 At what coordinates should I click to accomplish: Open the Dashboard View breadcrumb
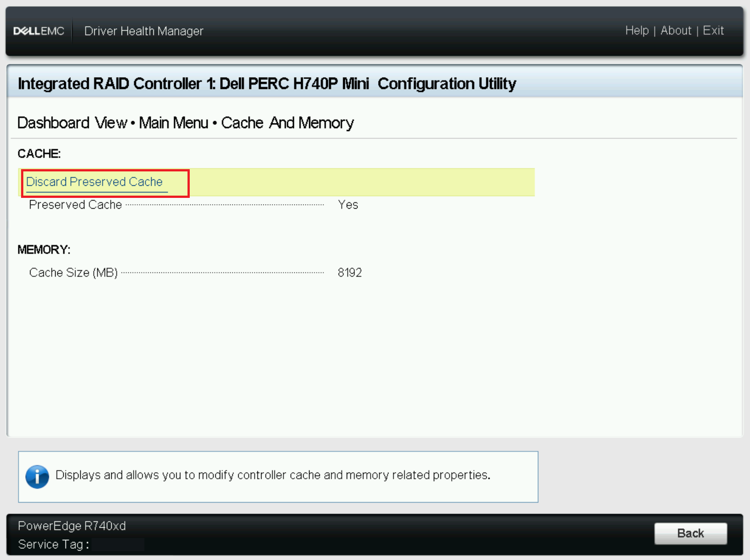[72, 122]
